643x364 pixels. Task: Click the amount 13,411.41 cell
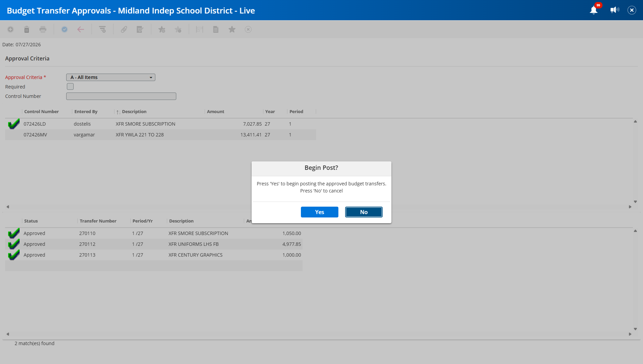[251, 135]
